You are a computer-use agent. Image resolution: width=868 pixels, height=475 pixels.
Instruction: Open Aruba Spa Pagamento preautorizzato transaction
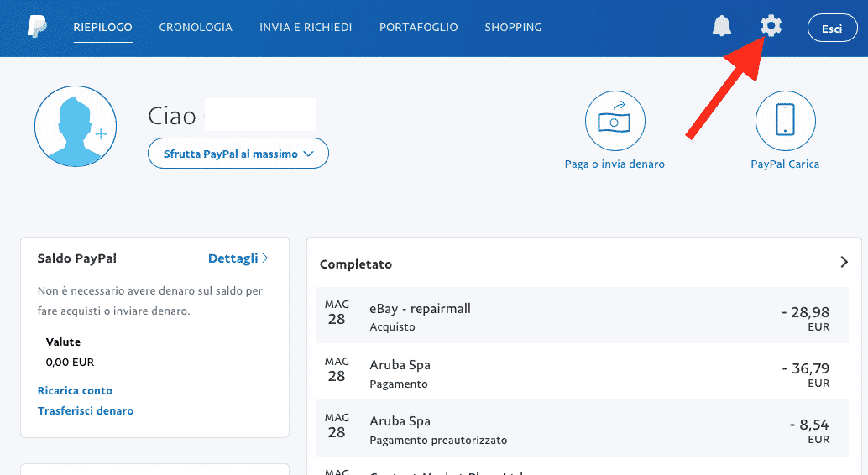583,429
